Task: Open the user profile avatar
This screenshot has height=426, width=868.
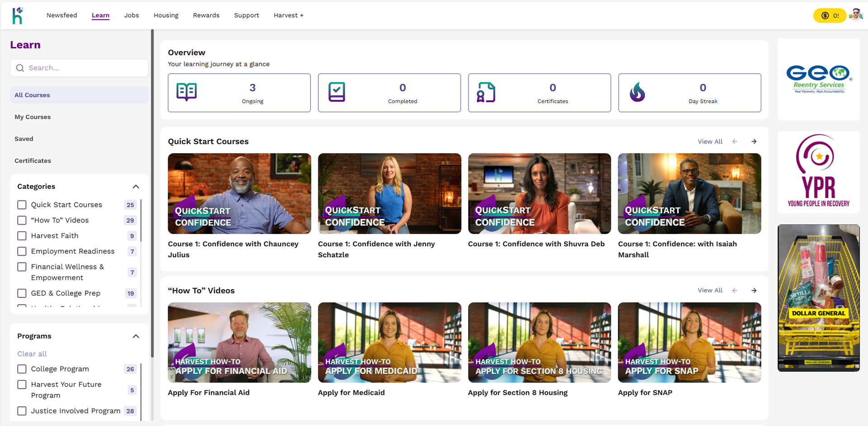Action: click(856, 15)
